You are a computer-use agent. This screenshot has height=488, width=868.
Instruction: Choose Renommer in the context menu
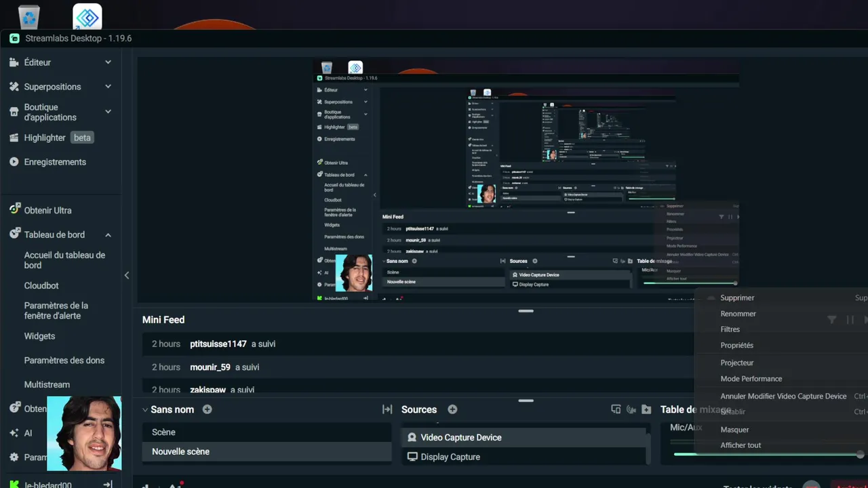(x=738, y=314)
